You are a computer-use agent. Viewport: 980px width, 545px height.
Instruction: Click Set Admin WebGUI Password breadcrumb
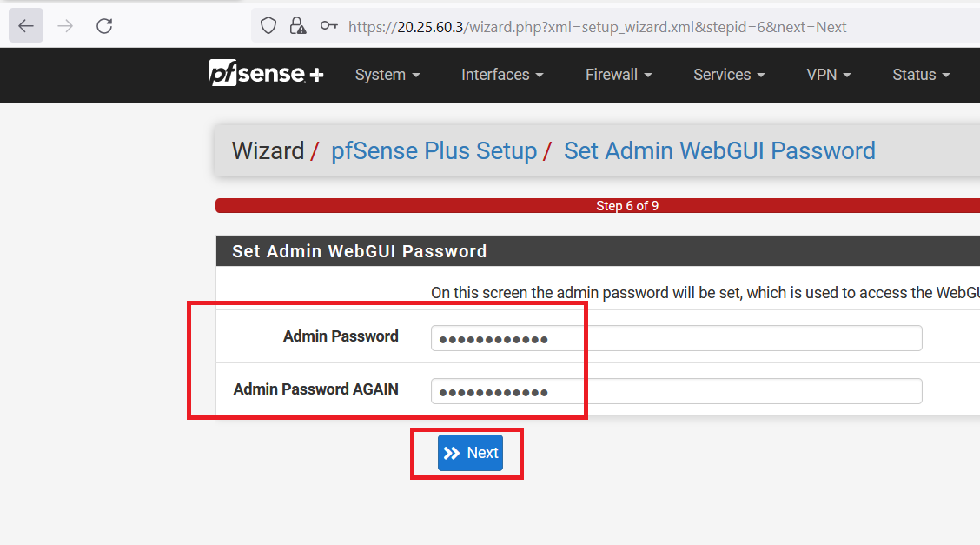click(x=719, y=151)
